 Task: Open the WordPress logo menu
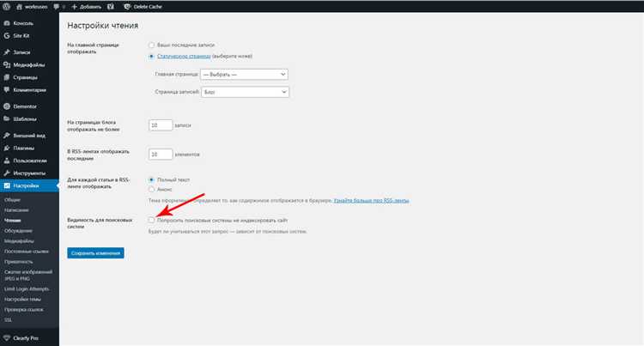pos(7,7)
